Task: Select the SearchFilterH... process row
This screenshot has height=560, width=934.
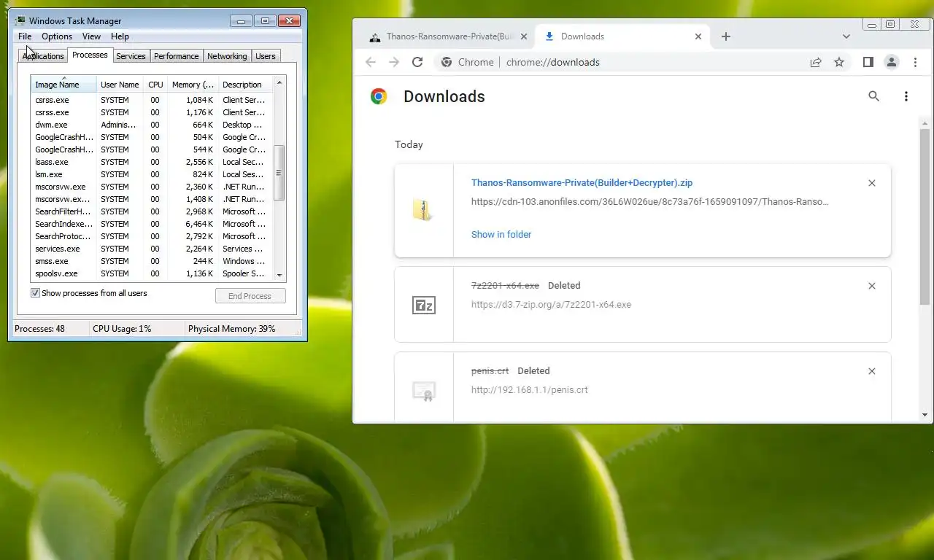Action: point(152,211)
